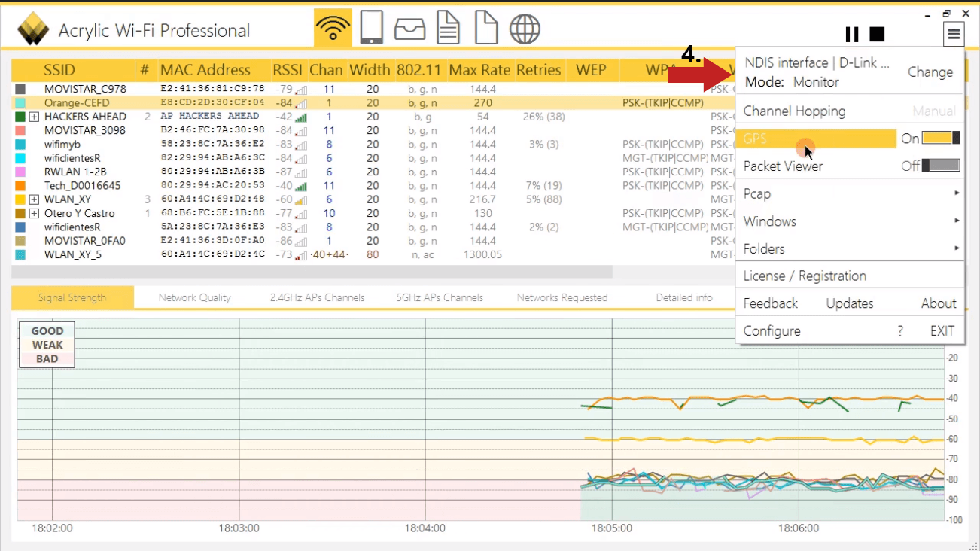
Task: Open Feedback
Action: point(770,303)
